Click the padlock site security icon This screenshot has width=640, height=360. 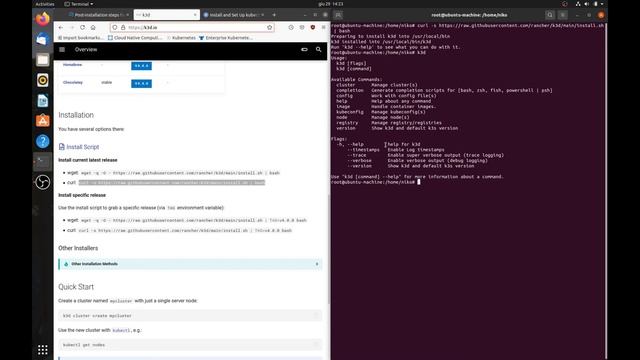point(123,27)
